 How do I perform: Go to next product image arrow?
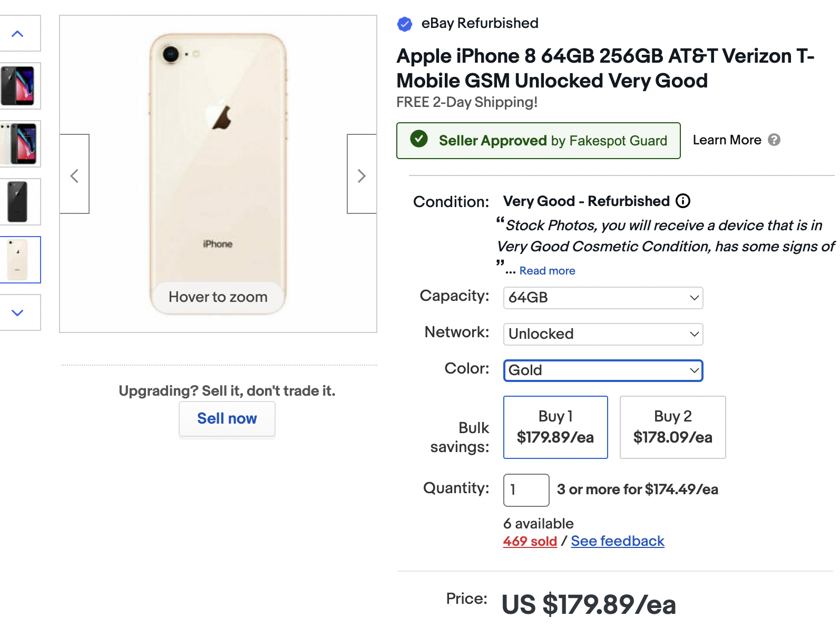(362, 174)
